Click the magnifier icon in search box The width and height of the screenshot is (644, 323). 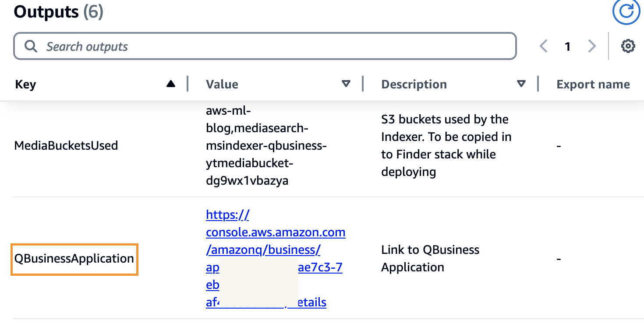31,46
